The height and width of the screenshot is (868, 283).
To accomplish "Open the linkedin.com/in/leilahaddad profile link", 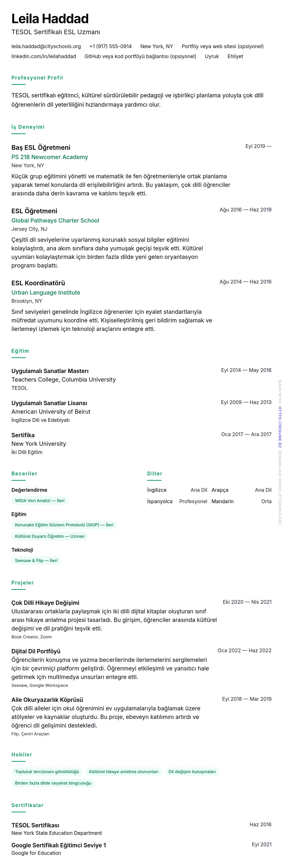I will click(43, 57).
